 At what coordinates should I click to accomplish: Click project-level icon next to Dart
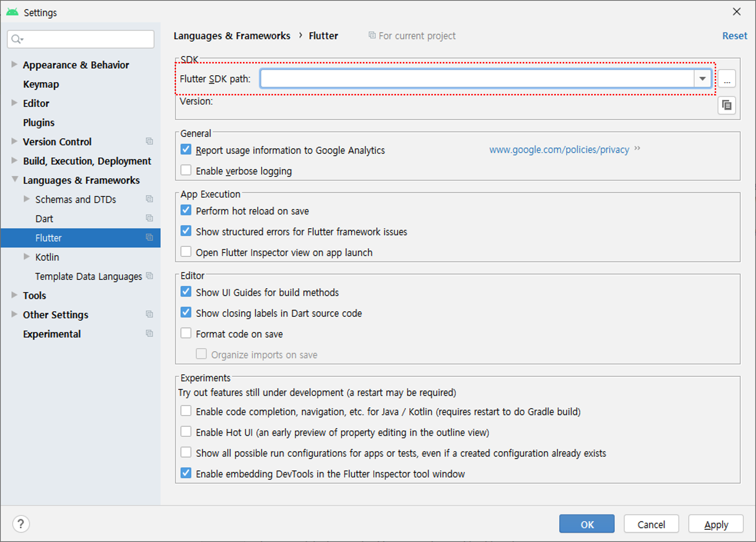[150, 218]
